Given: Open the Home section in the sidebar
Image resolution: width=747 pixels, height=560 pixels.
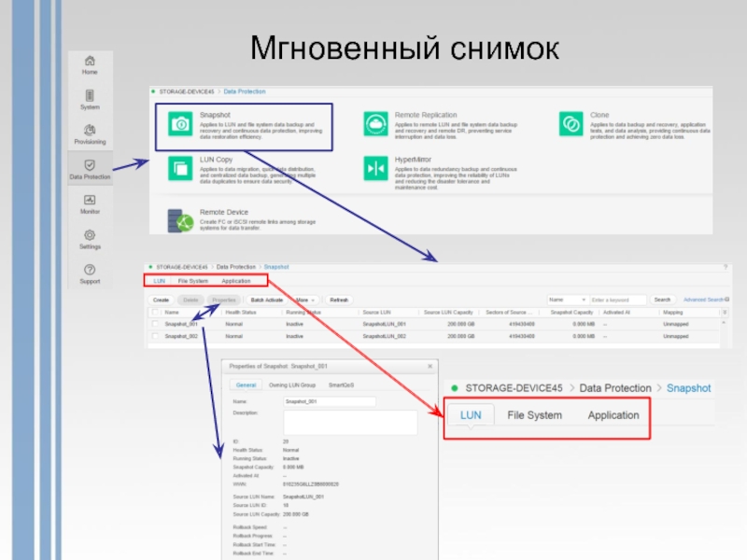Looking at the screenshot, I should (90, 65).
